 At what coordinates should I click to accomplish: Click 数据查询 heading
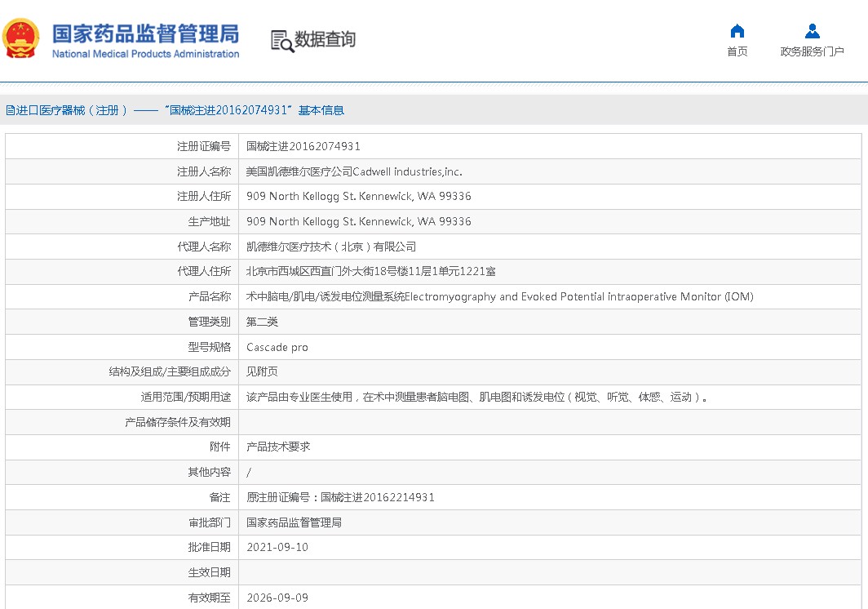point(325,39)
